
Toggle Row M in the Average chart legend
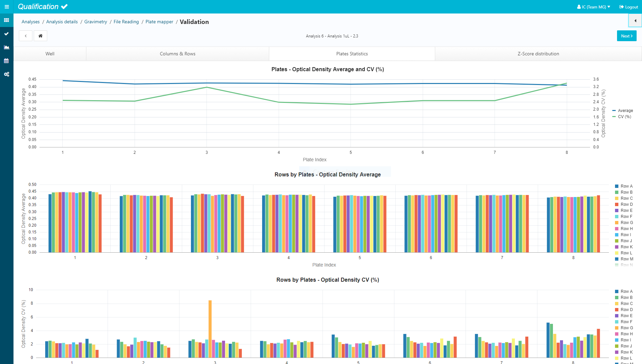[624, 259]
